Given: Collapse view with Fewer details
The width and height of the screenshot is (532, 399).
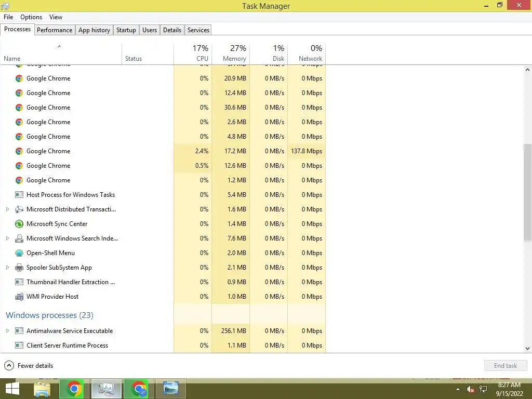Looking at the screenshot, I should (x=29, y=366).
